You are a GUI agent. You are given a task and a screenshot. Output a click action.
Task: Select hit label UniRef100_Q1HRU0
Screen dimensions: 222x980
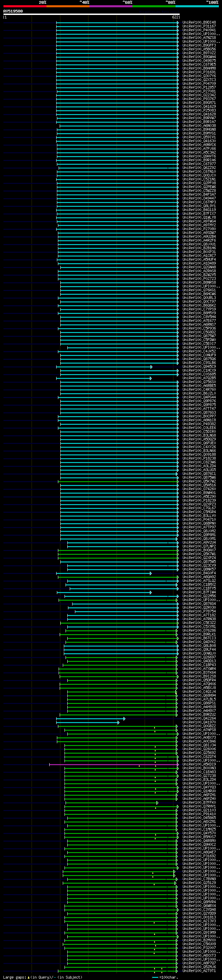[x=199, y=791]
